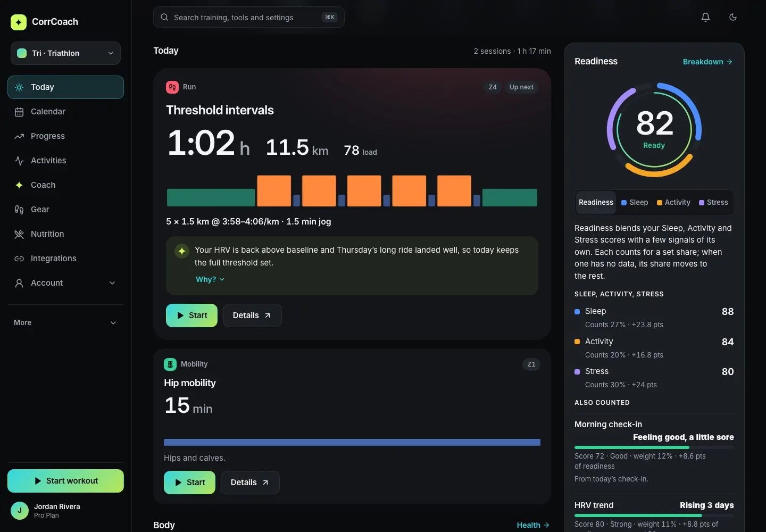This screenshot has width=766, height=532.
Task: Open the Health link
Action: tap(533, 525)
